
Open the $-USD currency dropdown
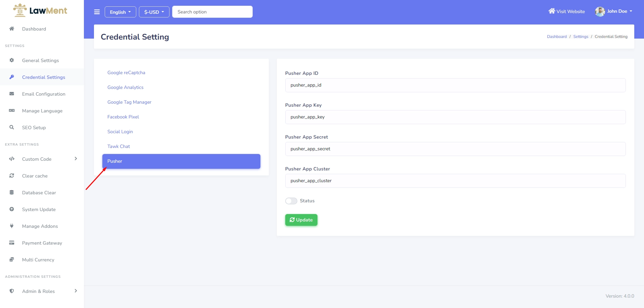click(x=154, y=12)
